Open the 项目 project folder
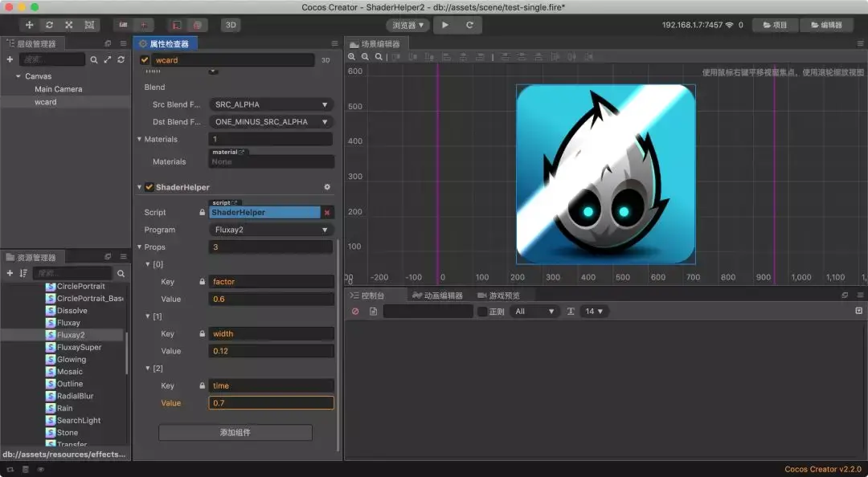The height and width of the screenshot is (477, 868). tap(775, 25)
